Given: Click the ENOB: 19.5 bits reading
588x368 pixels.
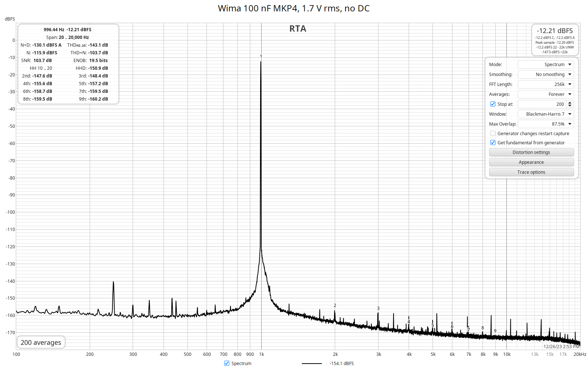Looking at the screenshot, I should coord(90,60).
